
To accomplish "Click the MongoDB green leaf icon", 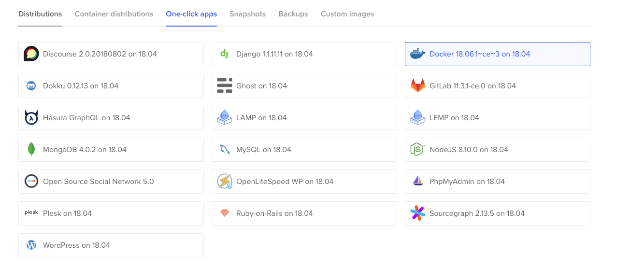I will click(x=31, y=150).
